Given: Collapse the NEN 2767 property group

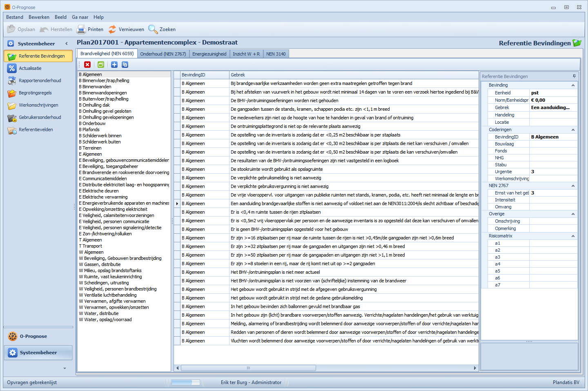Looking at the screenshot, I should (x=573, y=185).
